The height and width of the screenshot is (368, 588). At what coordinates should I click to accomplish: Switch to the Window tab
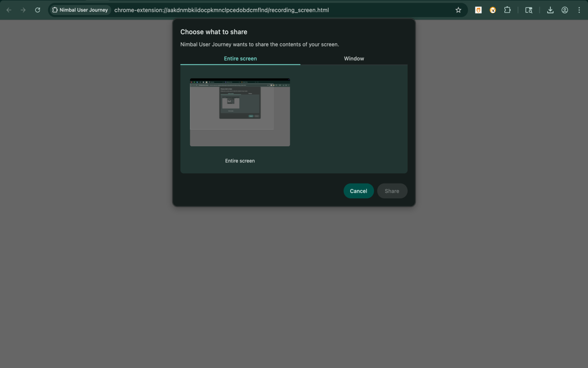pos(354,58)
